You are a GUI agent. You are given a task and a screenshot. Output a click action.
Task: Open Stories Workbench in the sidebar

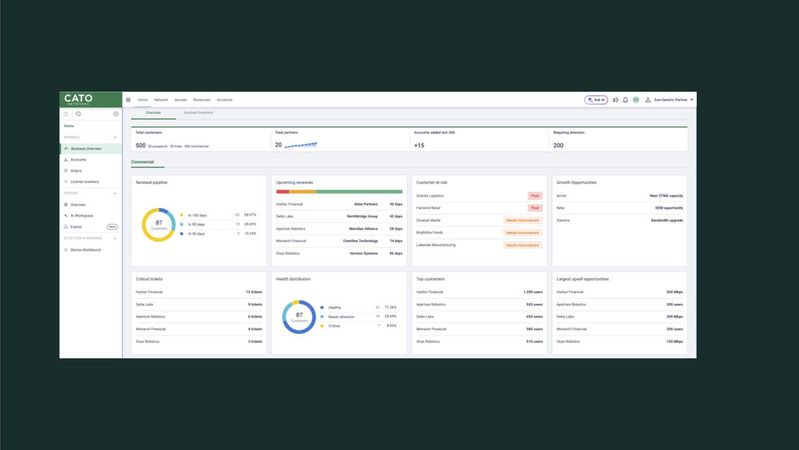(86, 250)
